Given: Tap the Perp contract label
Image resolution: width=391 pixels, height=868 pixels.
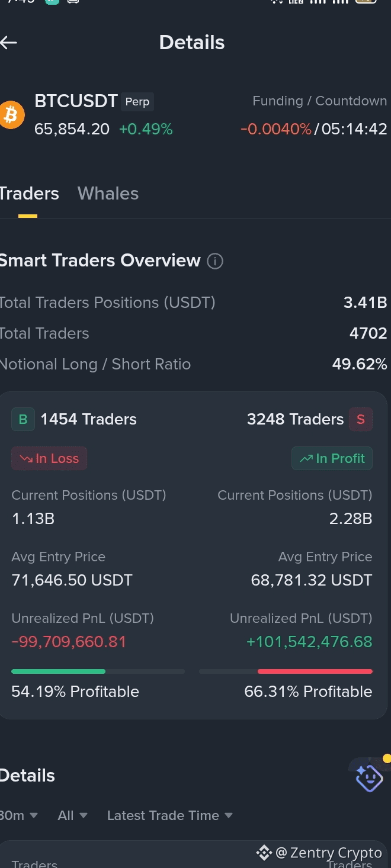Looking at the screenshot, I should point(137,102).
